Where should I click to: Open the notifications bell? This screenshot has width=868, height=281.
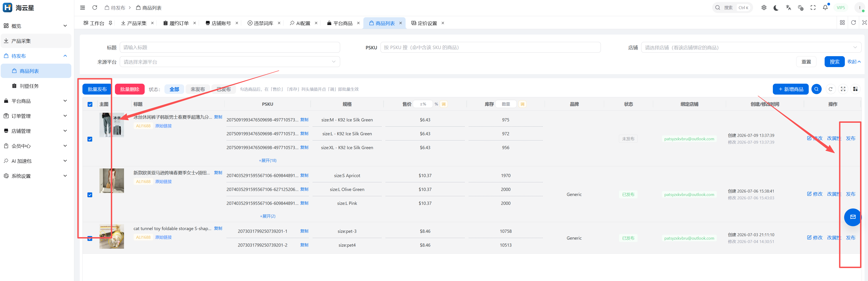pyautogui.click(x=825, y=8)
